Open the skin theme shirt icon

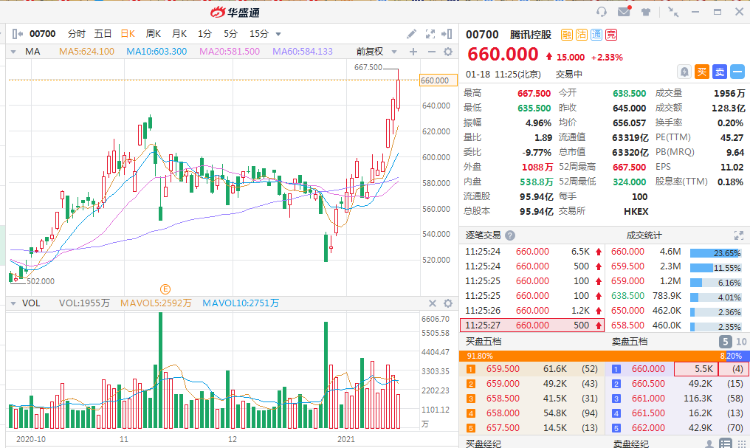pos(646,12)
